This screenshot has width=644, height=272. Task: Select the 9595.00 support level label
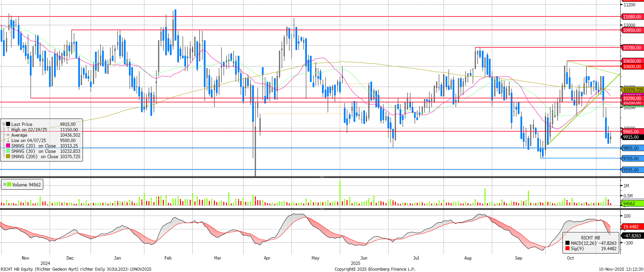631,170
